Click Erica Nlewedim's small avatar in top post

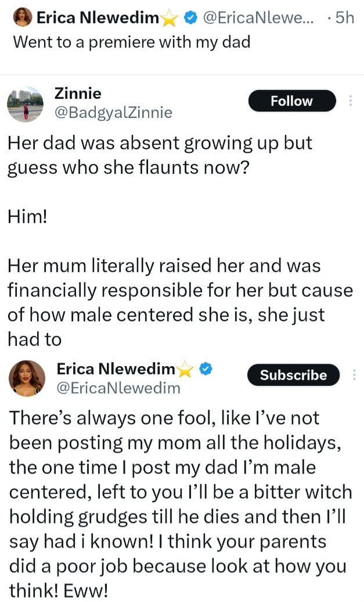click(23, 18)
